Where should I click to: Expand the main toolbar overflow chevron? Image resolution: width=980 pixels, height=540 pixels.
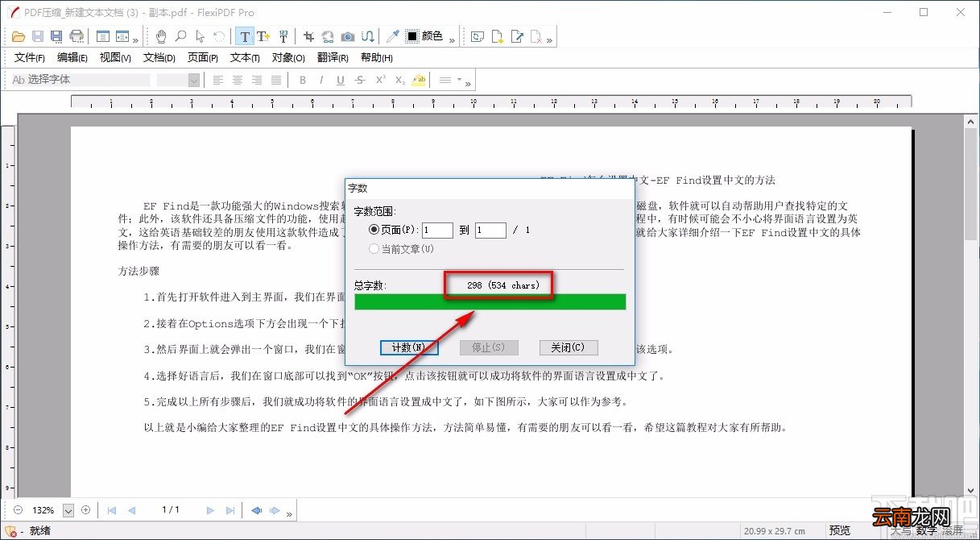click(135, 39)
